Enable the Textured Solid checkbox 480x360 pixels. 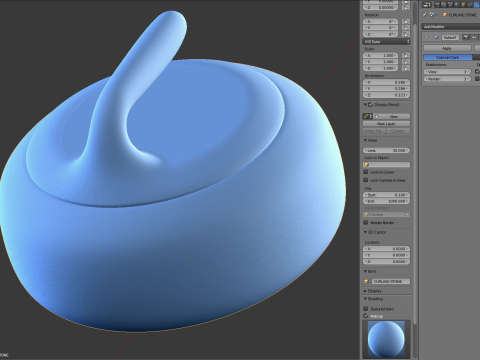click(x=366, y=309)
